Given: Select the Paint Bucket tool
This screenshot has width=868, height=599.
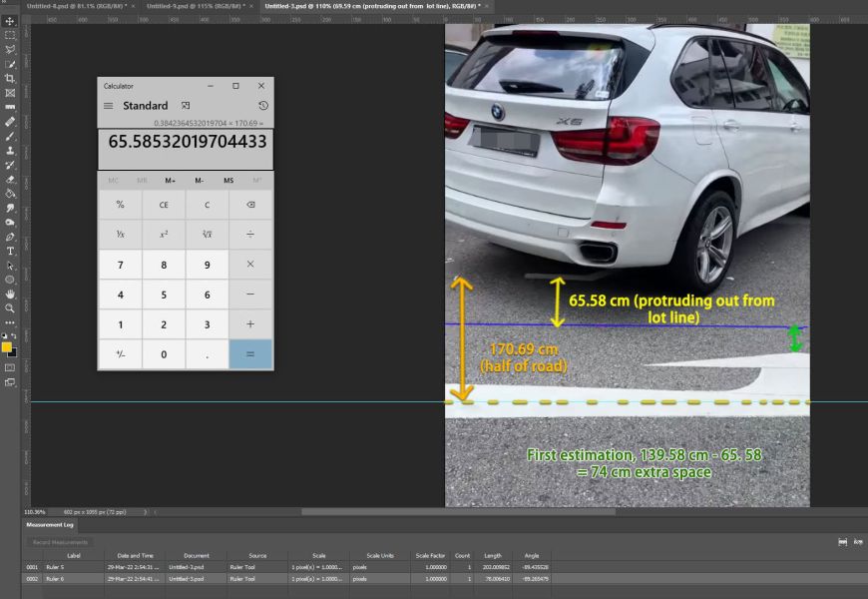Looking at the screenshot, I should (10, 194).
